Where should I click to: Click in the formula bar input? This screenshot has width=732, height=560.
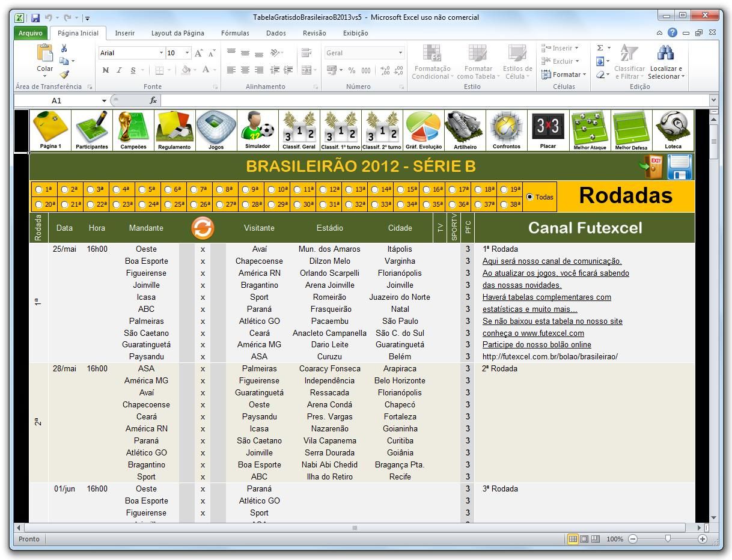pyautogui.click(x=435, y=101)
